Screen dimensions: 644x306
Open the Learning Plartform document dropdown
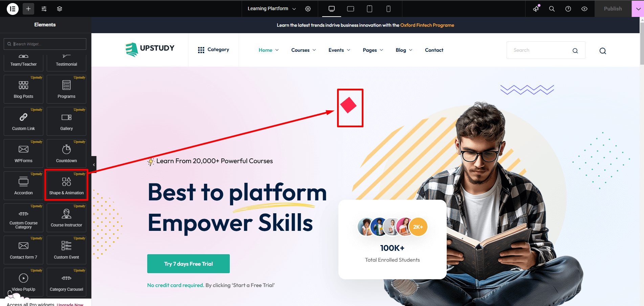[272, 9]
